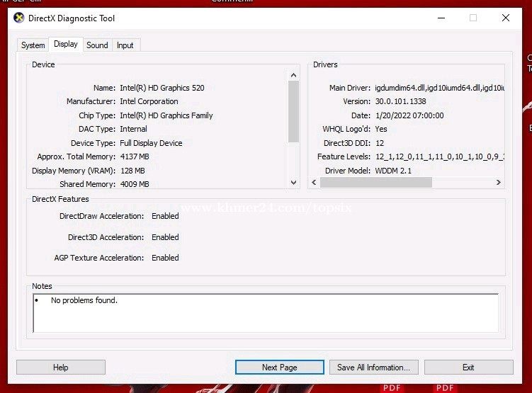Click the WHQL Logo'd value Yes
The image size is (532, 393).
coord(381,129)
